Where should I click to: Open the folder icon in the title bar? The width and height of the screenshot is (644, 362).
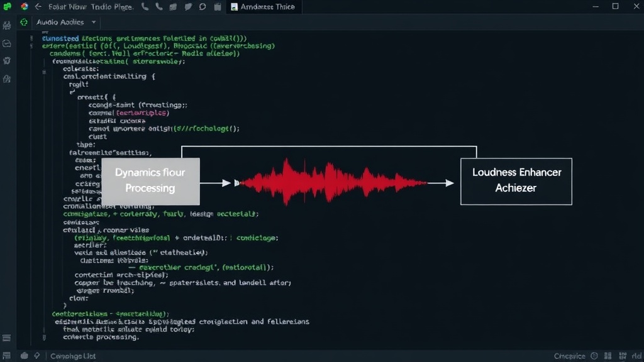click(173, 7)
